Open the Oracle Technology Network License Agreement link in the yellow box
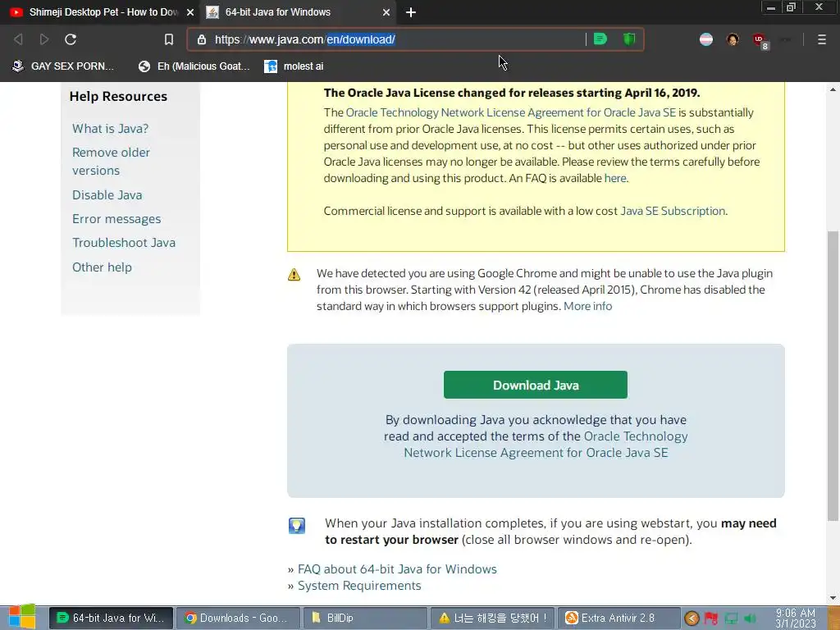Screen dimensions: 840x630 pos(510,112)
